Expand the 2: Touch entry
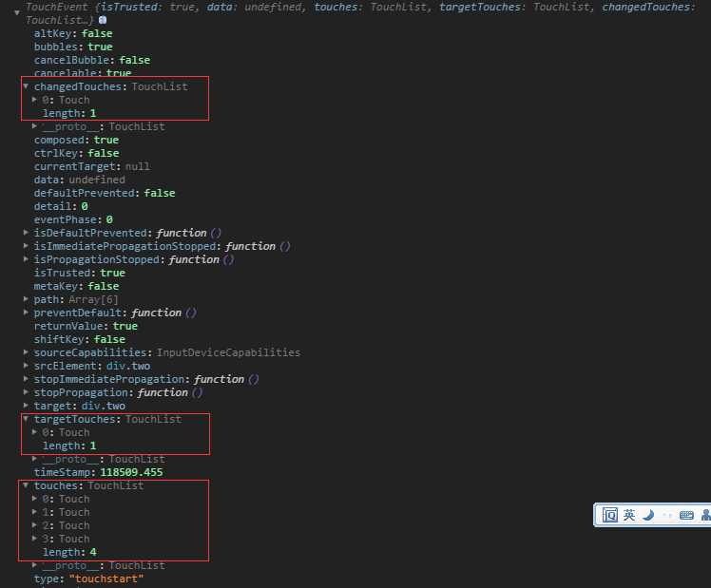 [x=34, y=525]
